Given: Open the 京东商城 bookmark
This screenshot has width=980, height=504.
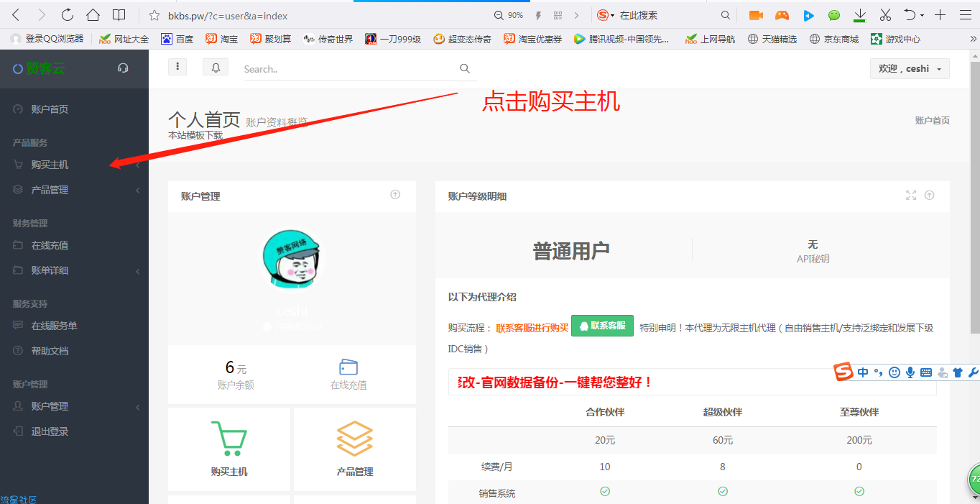Looking at the screenshot, I should pyautogui.click(x=833, y=39).
